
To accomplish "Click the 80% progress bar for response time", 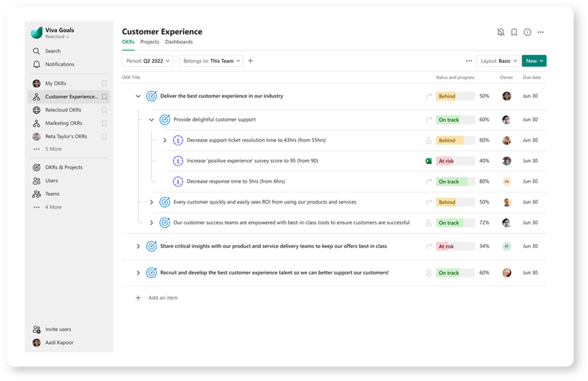I will click(455, 181).
